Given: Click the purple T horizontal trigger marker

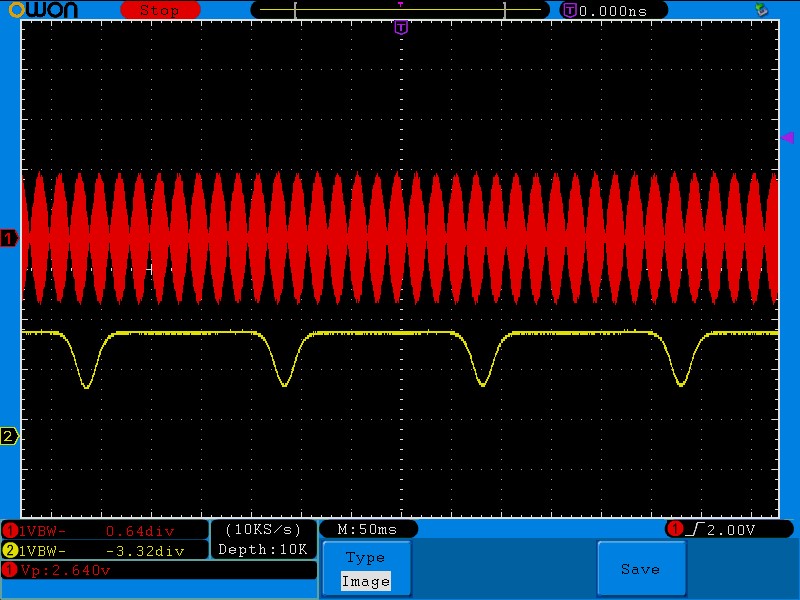Looking at the screenshot, I should pos(401,28).
